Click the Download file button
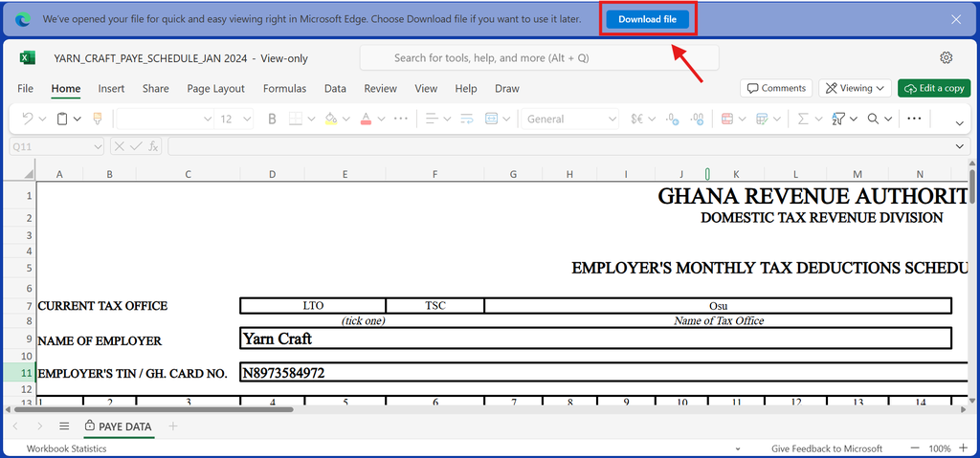Image resolution: width=980 pixels, height=458 pixels. [x=648, y=19]
